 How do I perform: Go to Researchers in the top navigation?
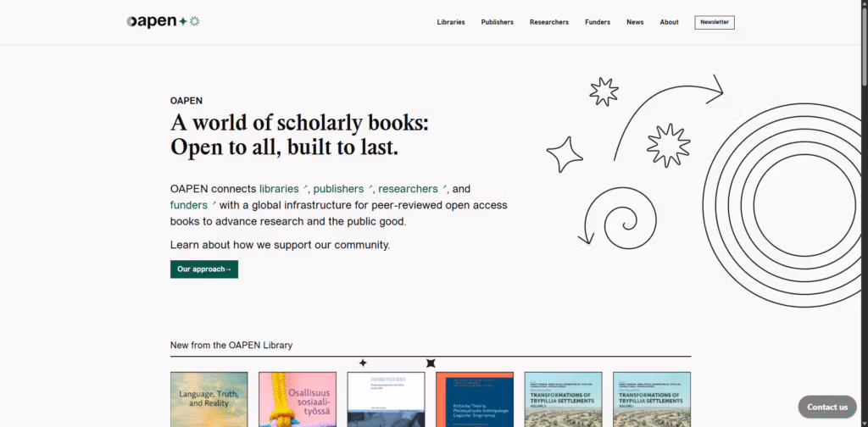point(549,22)
